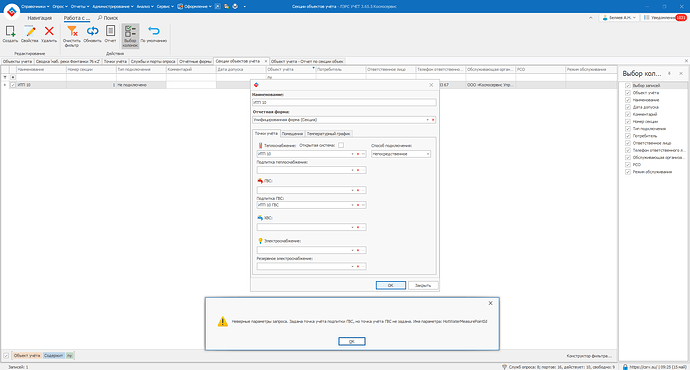
Task: Uncheck Дата допуска column checkbox
Action: (x=628, y=107)
